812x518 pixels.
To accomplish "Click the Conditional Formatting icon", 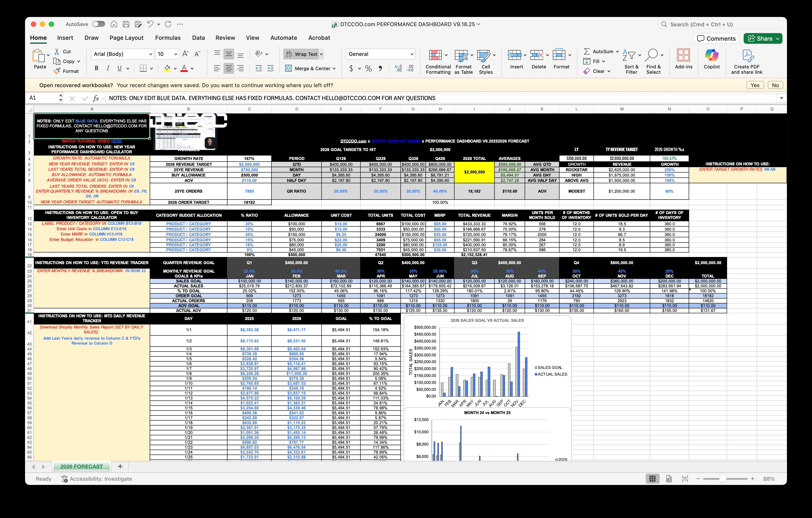I will point(435,55).
